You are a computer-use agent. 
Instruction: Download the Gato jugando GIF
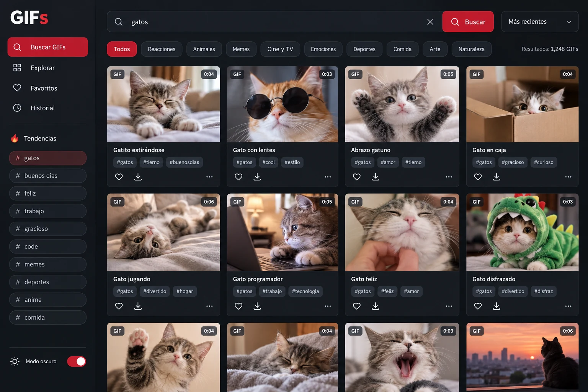tap(138, 306)
